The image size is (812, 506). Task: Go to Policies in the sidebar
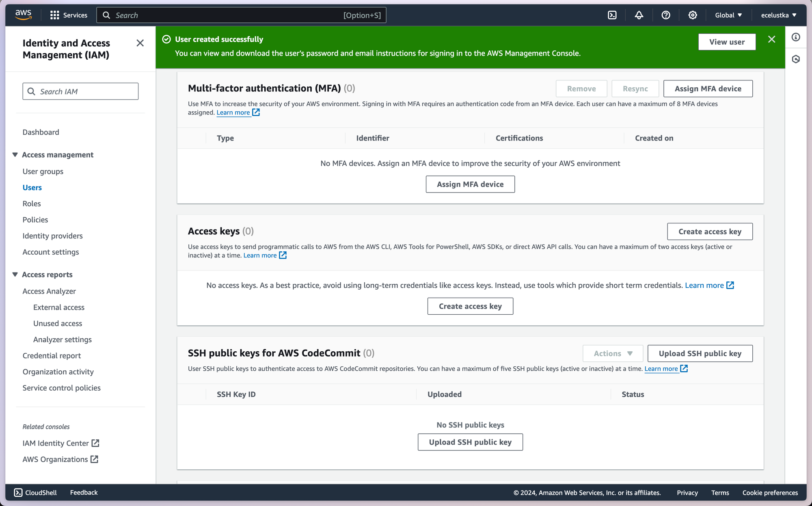coord(35,220)
